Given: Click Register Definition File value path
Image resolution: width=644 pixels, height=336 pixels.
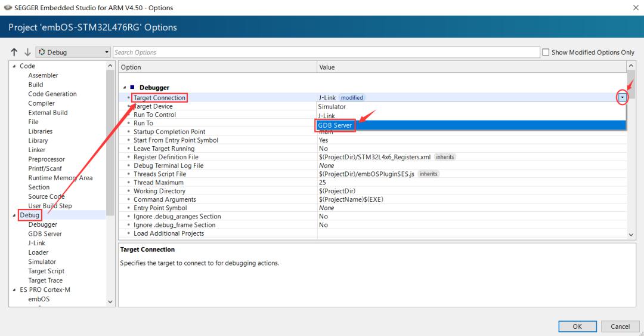Looking at the screenshot, I should pos(374,157).
